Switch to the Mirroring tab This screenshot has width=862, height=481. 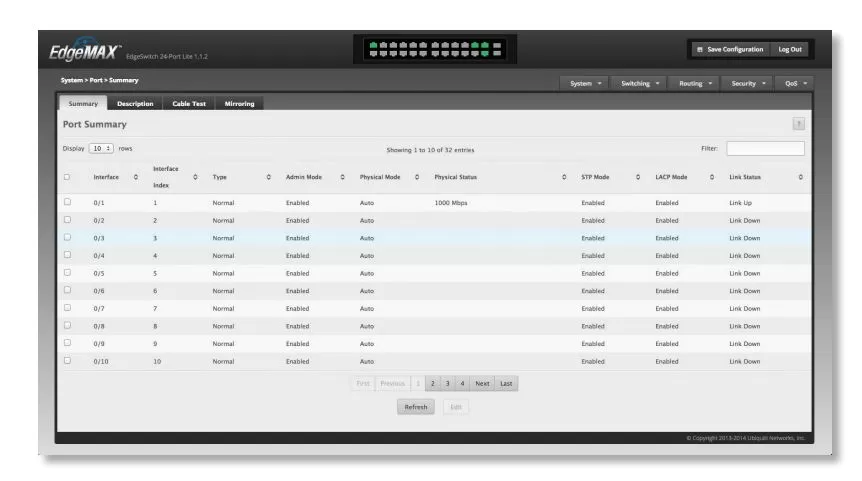pos(240,103)
